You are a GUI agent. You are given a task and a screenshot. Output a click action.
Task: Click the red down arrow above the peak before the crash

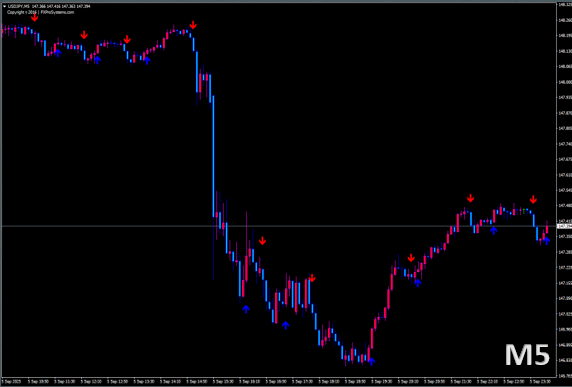pos(193,25)
